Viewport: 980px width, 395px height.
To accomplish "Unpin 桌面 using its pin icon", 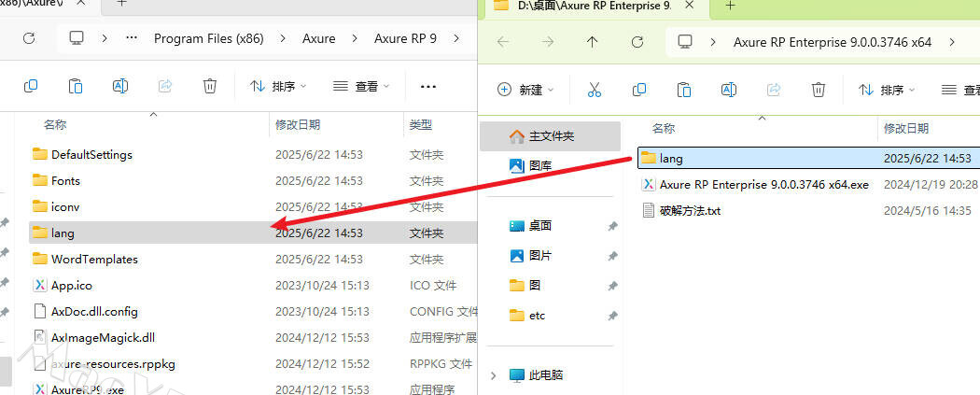I will (612, 226).
